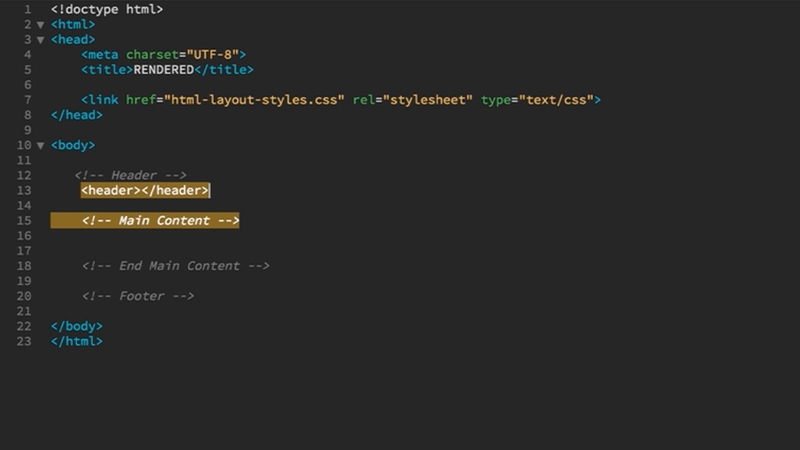Click line number 7 in gutter

point(28,100)
